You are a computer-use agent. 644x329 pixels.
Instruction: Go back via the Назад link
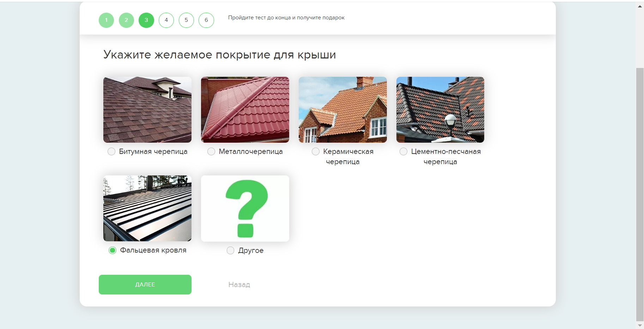239,285
